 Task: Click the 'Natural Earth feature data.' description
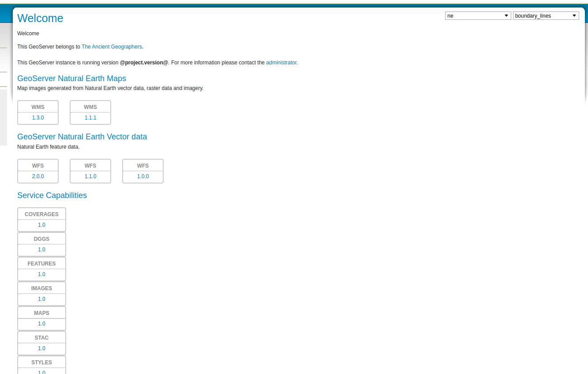click(x=48, y=147)
